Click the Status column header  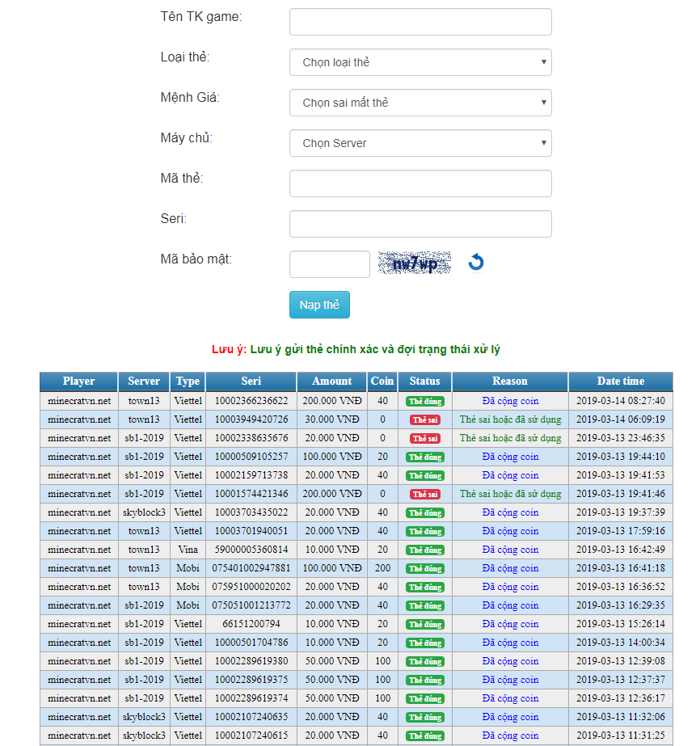click(425, 381)
